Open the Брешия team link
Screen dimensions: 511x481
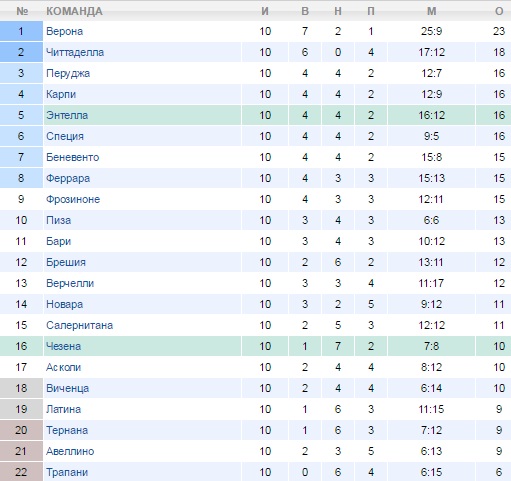pos(66,262)
